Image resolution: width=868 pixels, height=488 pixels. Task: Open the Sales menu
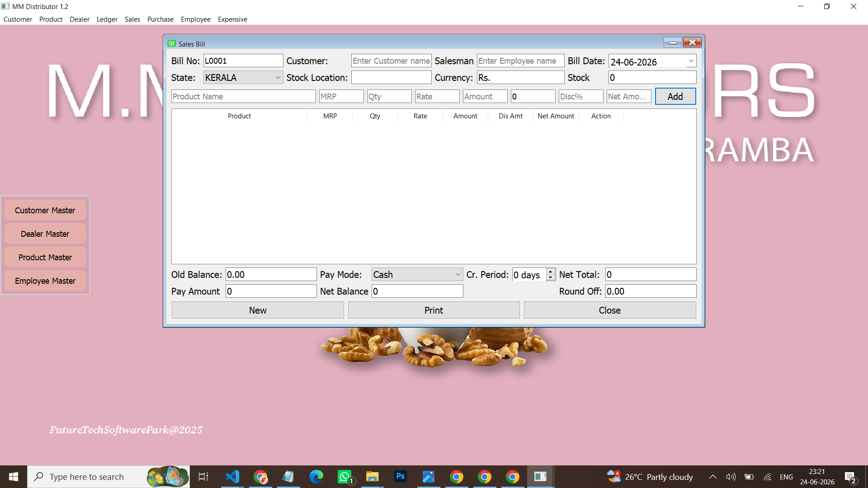click(132, 19)
